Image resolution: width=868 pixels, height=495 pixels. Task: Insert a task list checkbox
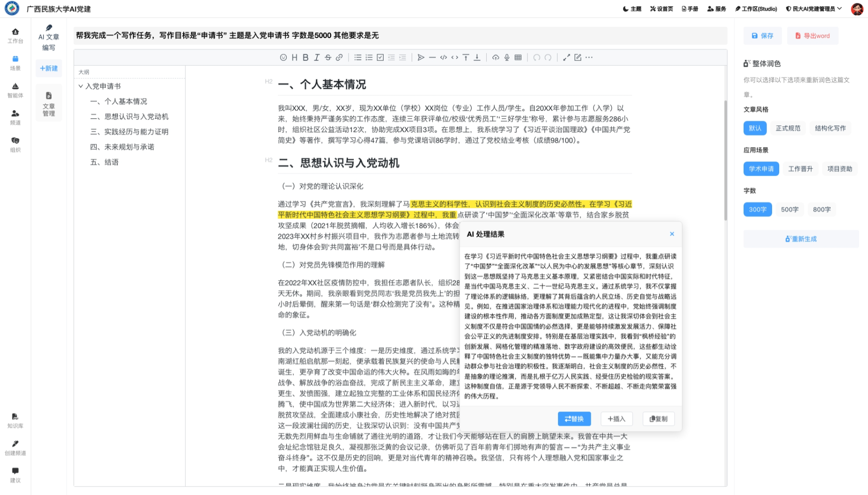pos(380,57)
